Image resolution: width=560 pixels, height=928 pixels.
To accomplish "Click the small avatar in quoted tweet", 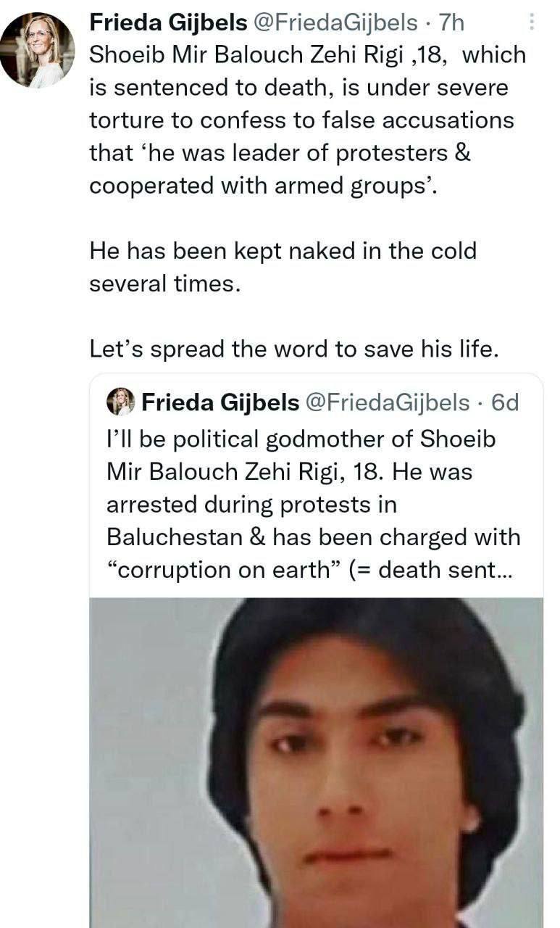I will 120,402.
